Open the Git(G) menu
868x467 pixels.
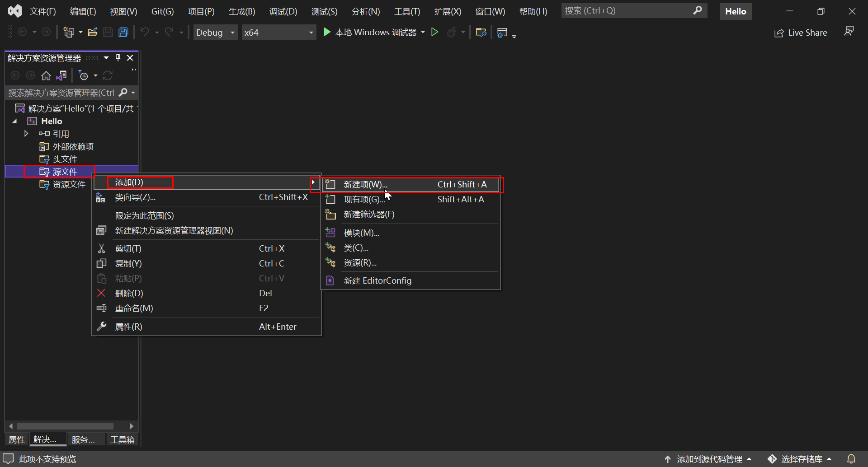coord(162,11)
